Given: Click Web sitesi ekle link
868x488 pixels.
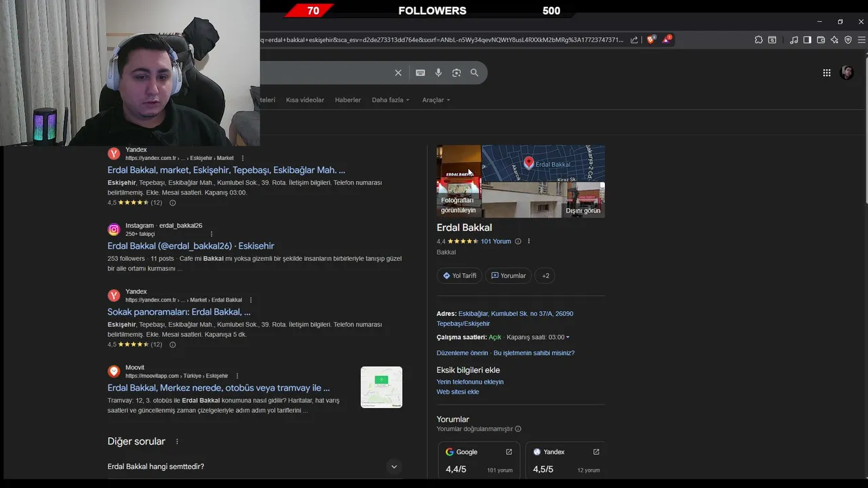Looking at the screenshot, I should pyautogui.click(x=458, y=392).
